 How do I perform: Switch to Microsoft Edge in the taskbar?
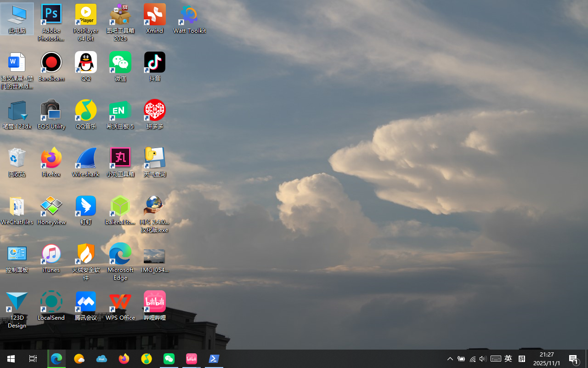(57, 359)
